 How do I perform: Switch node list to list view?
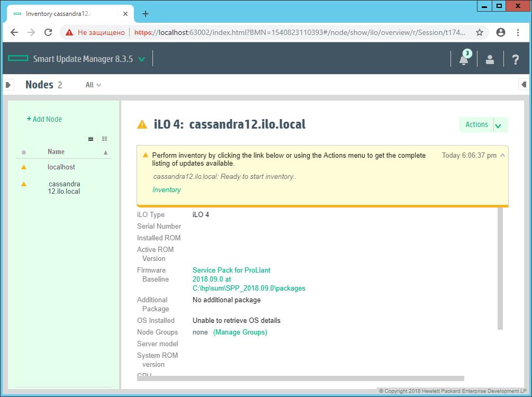click(90, 139)
